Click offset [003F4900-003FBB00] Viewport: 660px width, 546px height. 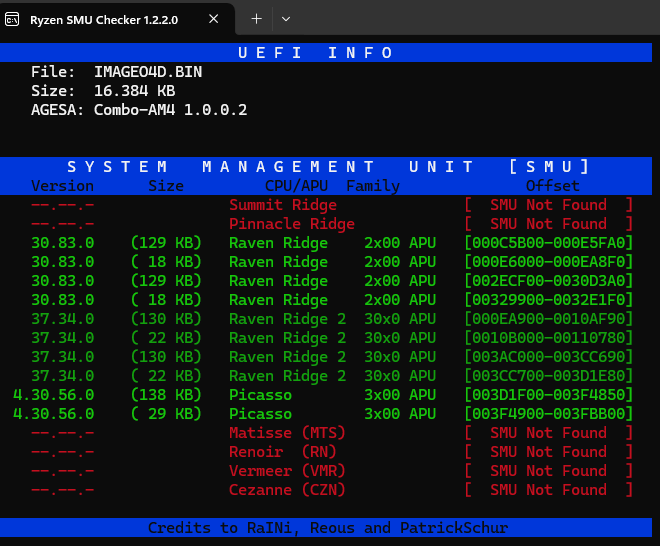point(548,414)
